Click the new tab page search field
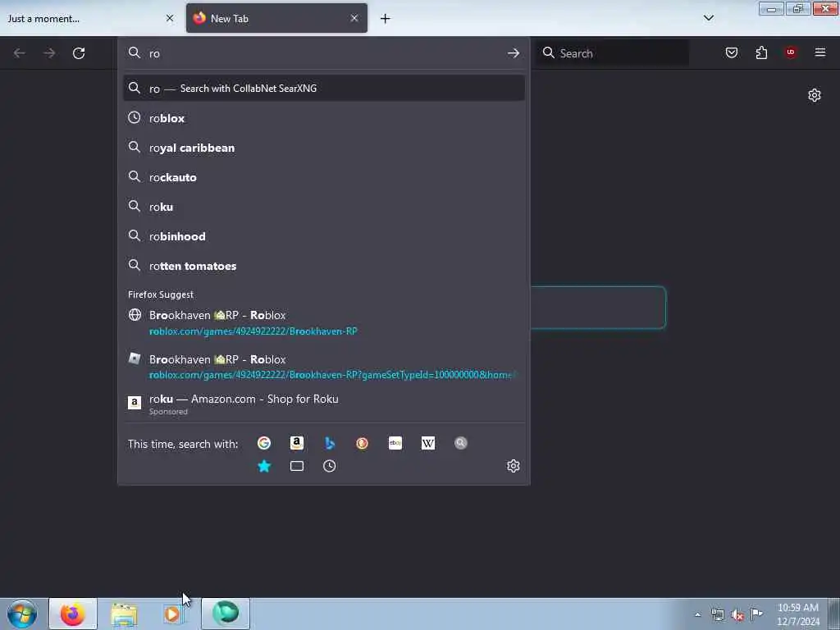This screenshot has height=630, width=840. [598, 308]
